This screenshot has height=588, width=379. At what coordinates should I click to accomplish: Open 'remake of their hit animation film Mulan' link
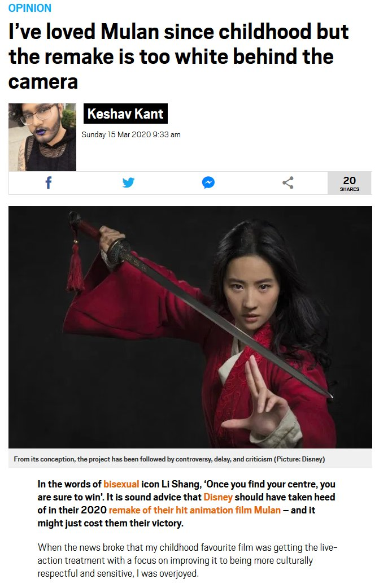(x=194, y=511)
